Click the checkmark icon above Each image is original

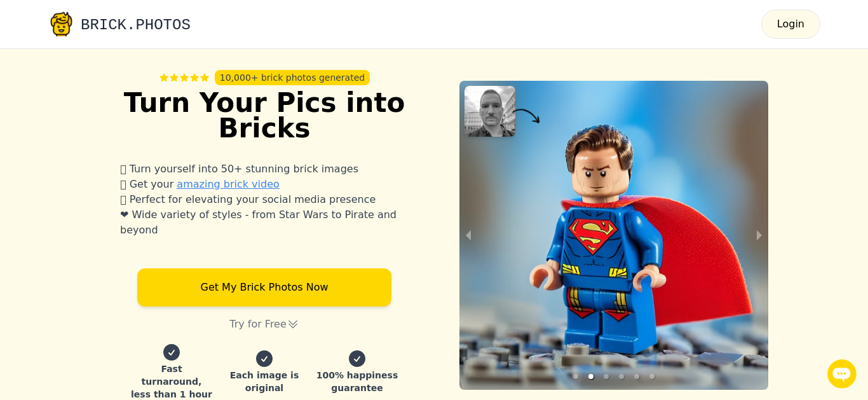264,359
